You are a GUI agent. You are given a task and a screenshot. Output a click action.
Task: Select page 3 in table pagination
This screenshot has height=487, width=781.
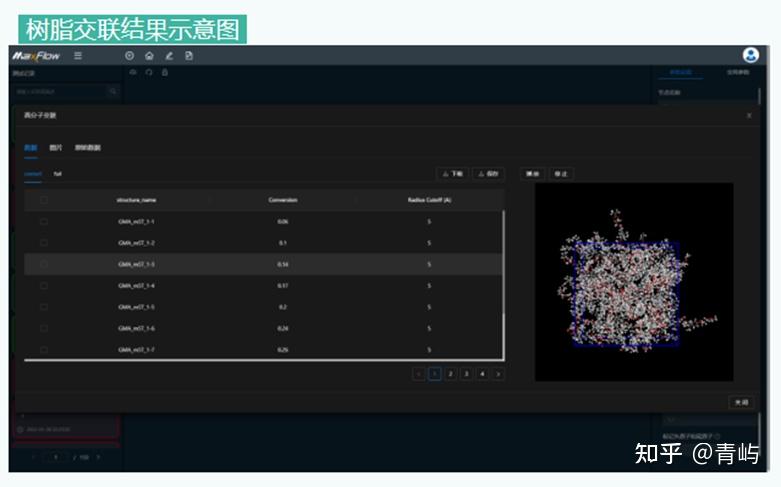(466, 374)
